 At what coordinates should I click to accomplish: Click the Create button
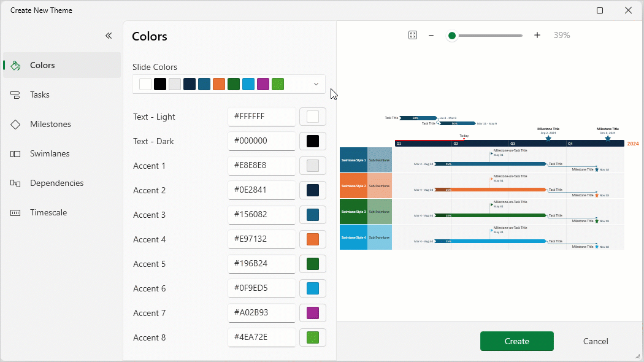[x=516, y=341]
